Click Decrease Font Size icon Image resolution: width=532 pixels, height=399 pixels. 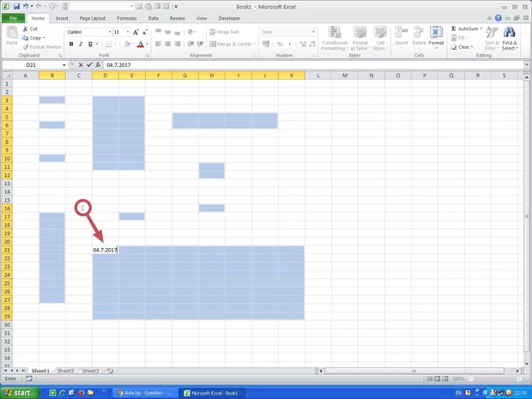pos(144,33)
